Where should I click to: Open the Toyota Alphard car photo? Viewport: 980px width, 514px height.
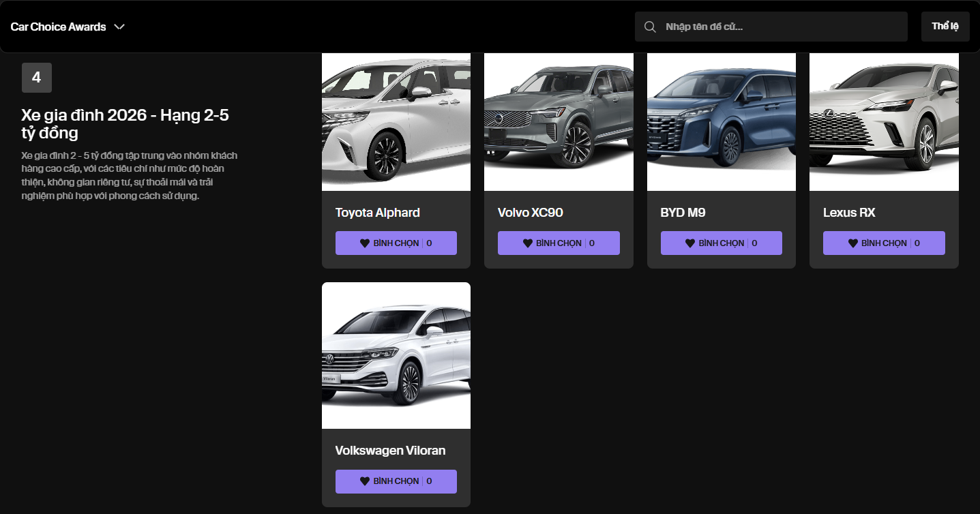[x=396, y=121]
